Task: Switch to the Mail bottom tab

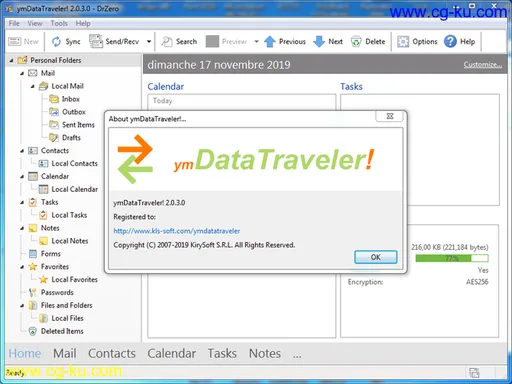Action: tap(65, 353)
